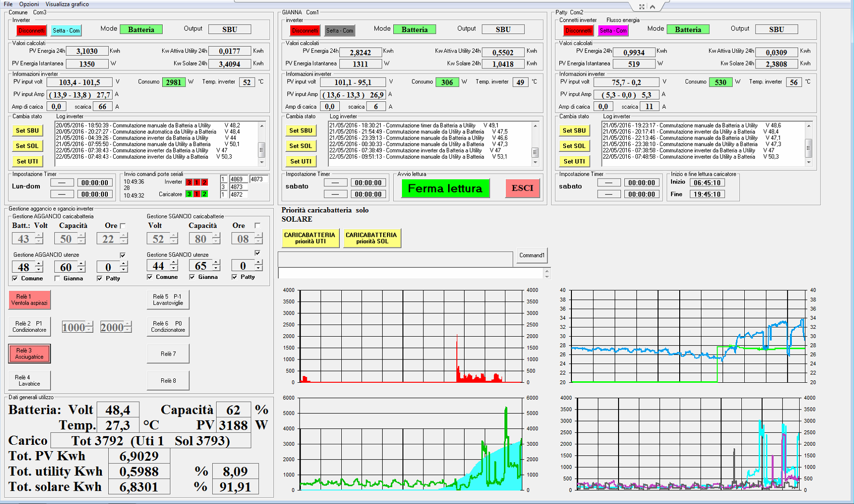Screen dimensions: 854x504
Task: Click stepper on SGANCIO utenze capacity 65
Action: [x=216, y=265]
